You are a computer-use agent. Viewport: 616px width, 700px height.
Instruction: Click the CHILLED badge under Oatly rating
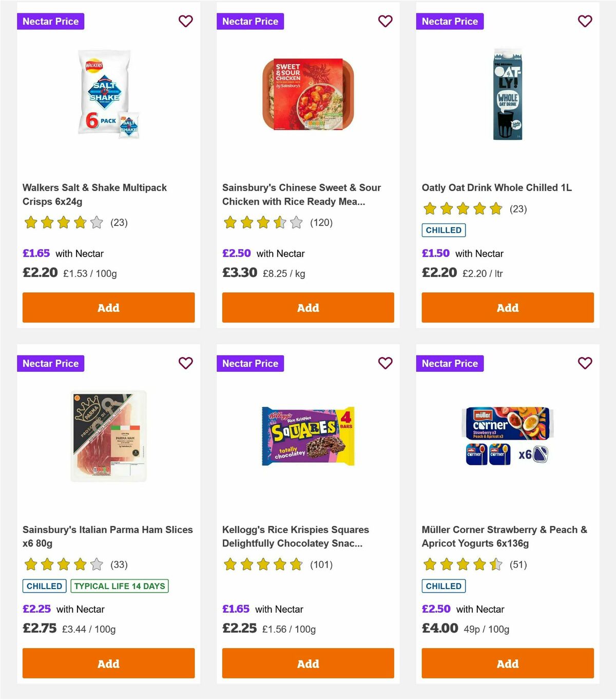444,230
